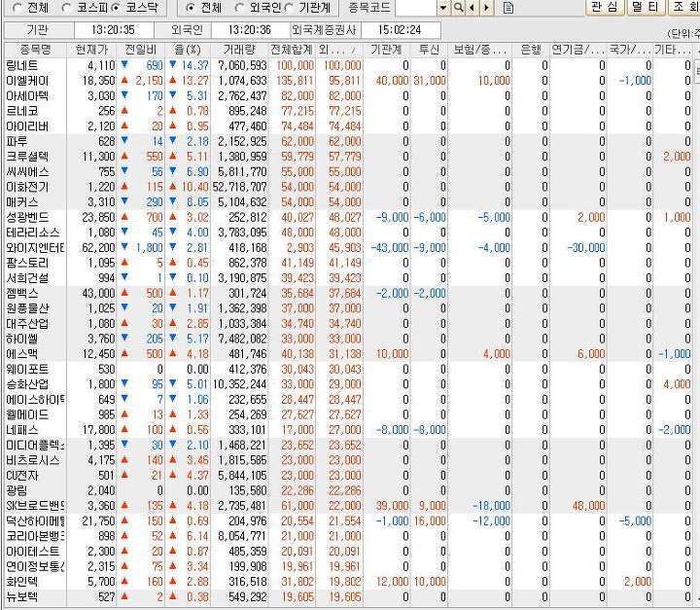Click the 기관계 column header

coord(387,50)
